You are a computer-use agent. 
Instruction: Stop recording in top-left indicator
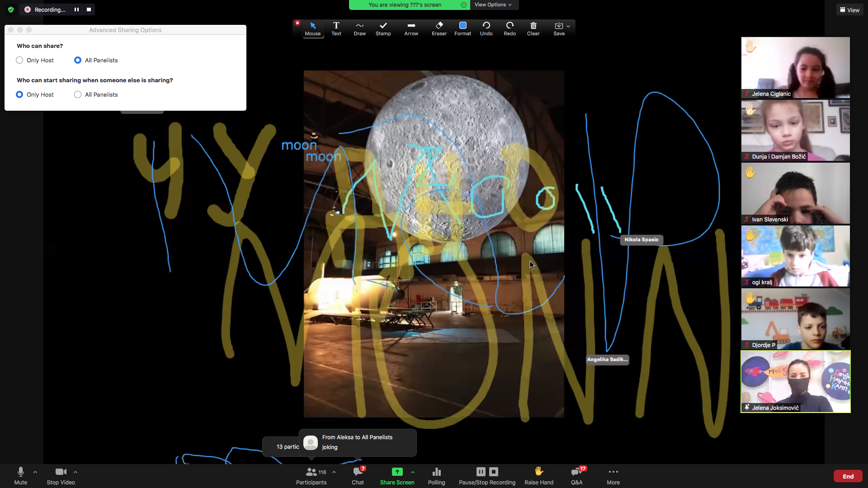pos(89,9)
